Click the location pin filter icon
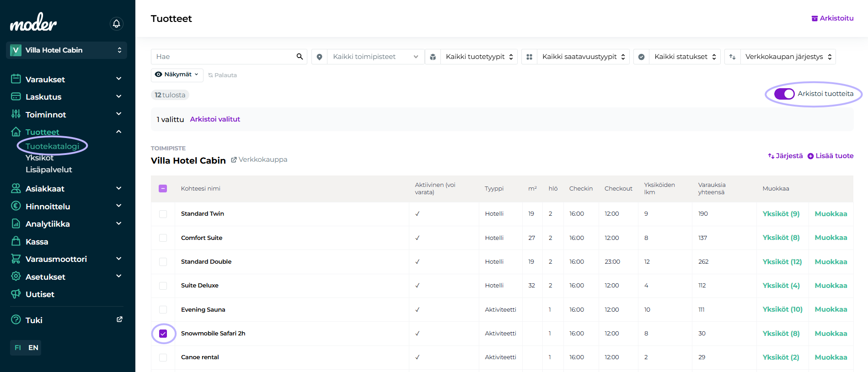Image resolution: width=868 pixels, height=372 pixels. coord(319,57)
